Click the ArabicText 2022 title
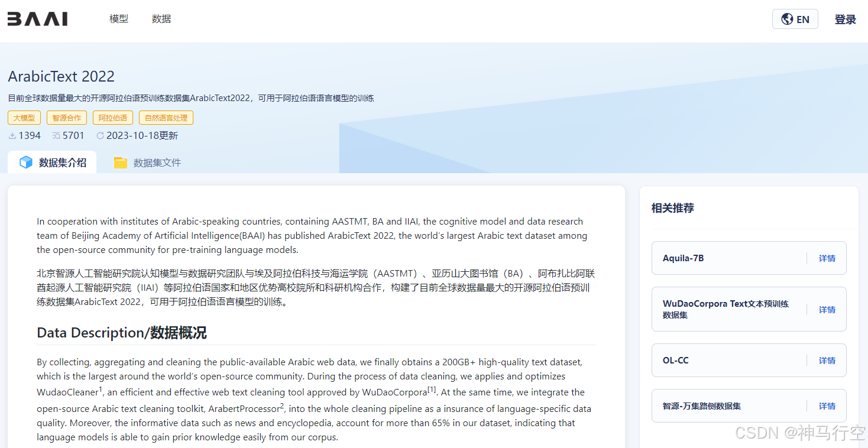868x448 pixels. [x=61, y=76]
